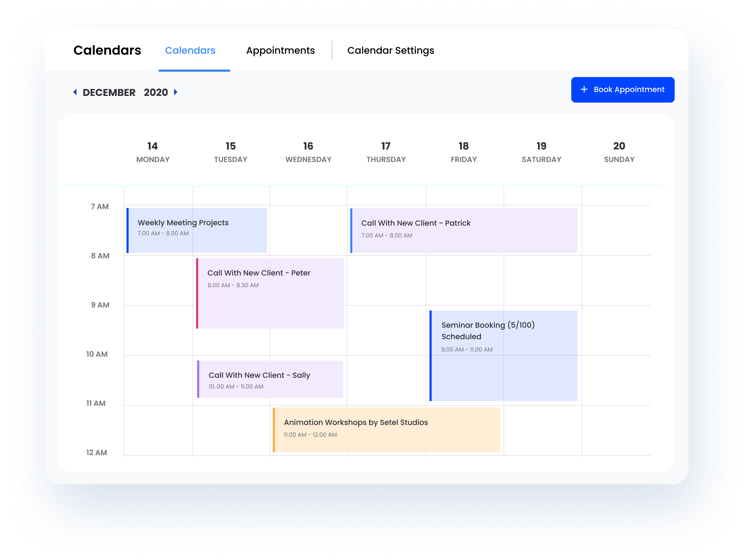
Task: Click the DECEMBER month label
Action: coord(109,92)
